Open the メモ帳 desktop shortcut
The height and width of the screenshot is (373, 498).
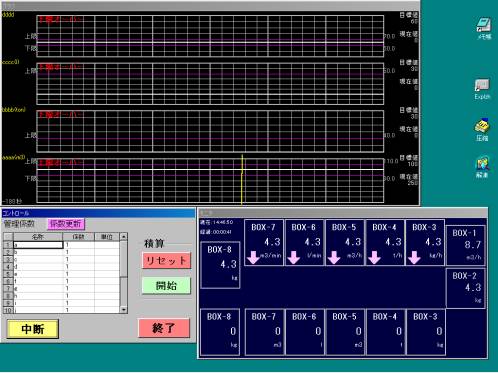[484, 29]
